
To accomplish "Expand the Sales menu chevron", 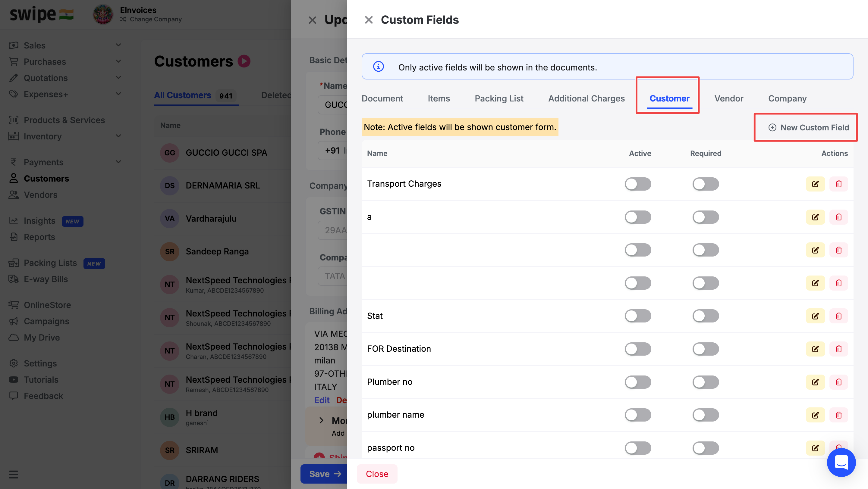I will (x=118, y=45).
